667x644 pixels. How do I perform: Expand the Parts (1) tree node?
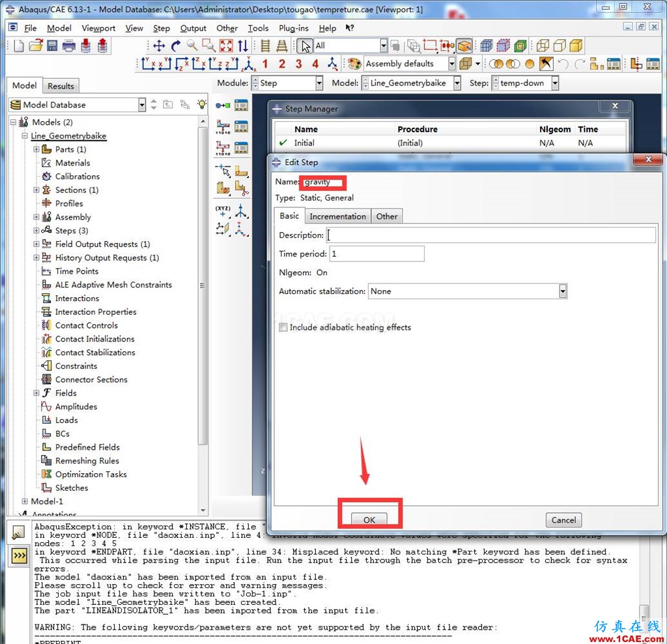click(36, 149)
